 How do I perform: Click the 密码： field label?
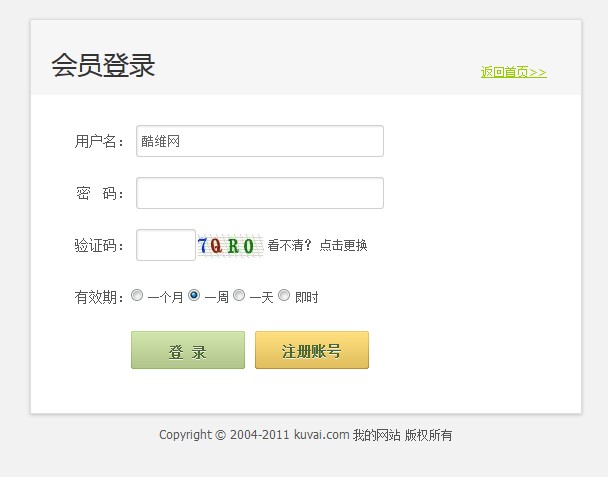tap(101, 193)
